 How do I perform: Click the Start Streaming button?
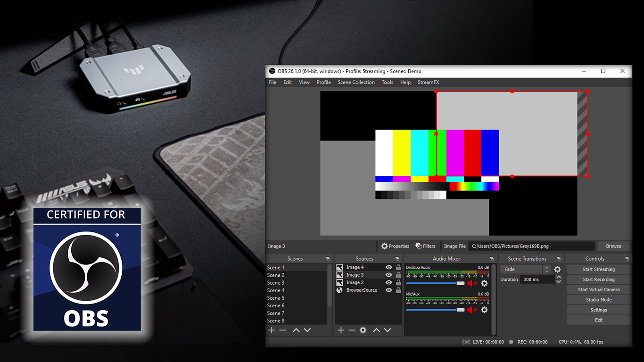pyautogui.click(x=598, y=269)
